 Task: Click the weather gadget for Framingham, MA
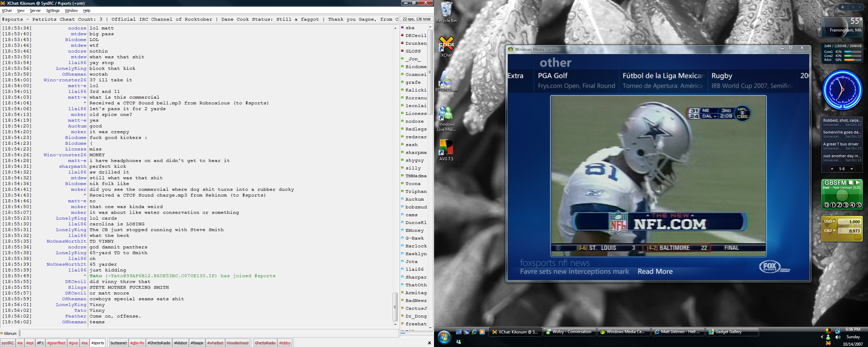pyautogui.click(x=842, y=26)
